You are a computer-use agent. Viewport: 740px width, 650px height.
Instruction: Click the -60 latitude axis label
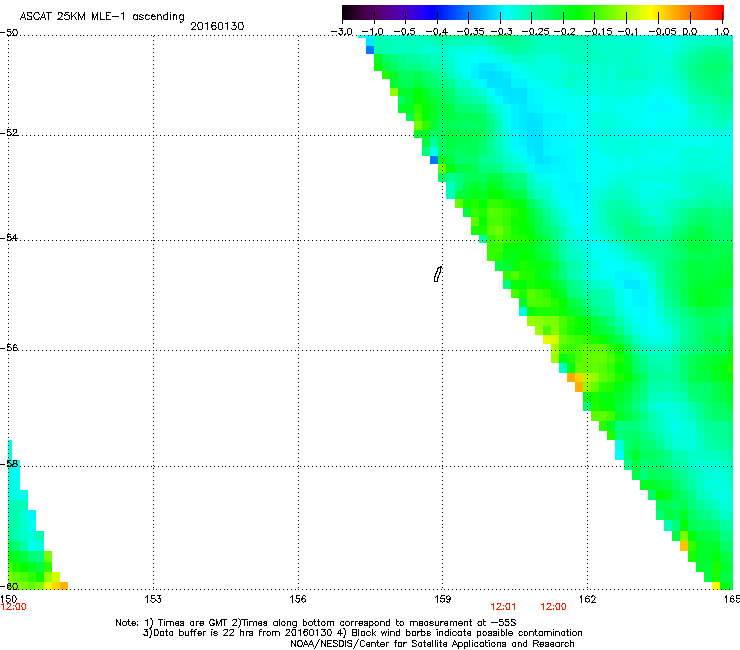[9, 586]
